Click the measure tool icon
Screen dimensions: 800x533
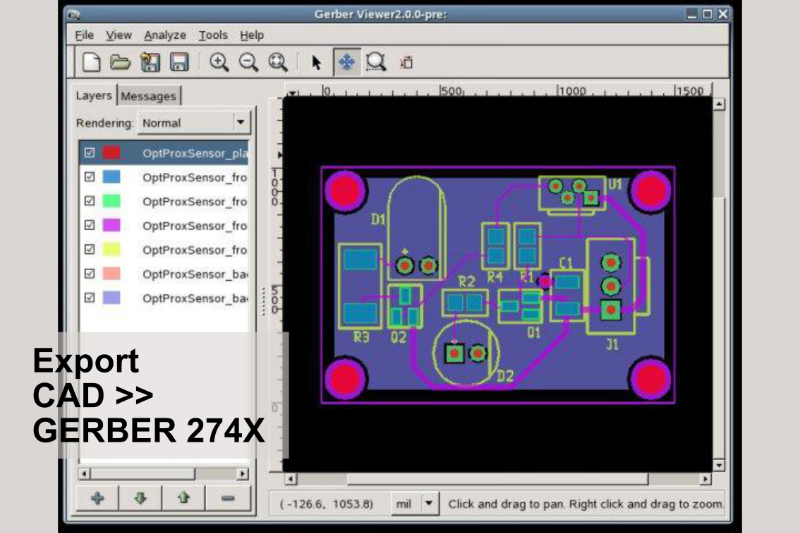(x=406, y=62)
